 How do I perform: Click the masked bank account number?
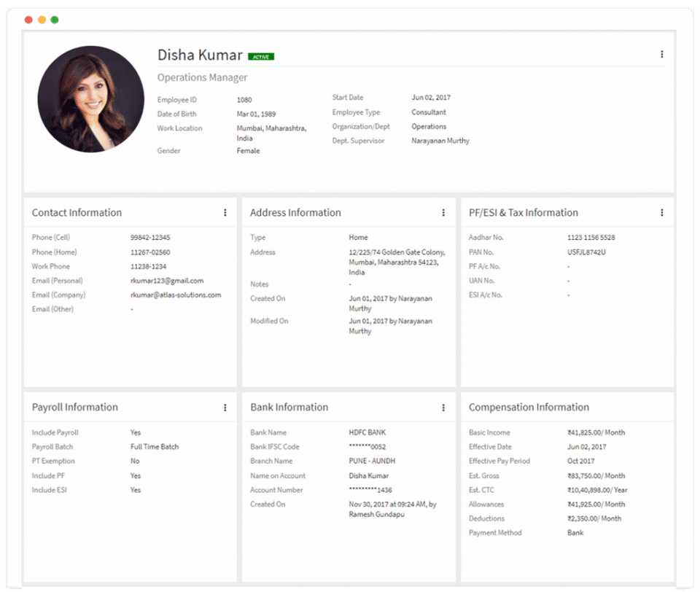click(x=371, y=490)
